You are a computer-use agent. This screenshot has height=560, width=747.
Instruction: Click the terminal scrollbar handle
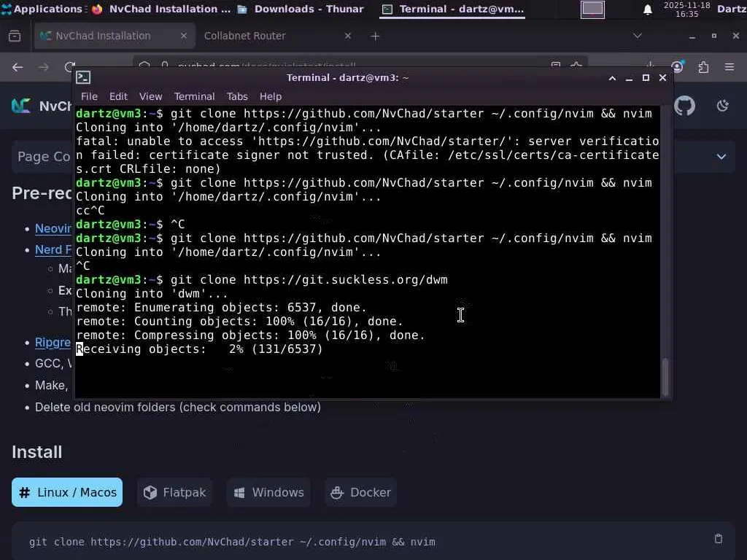pyautogui.click(x=665, y=376)
